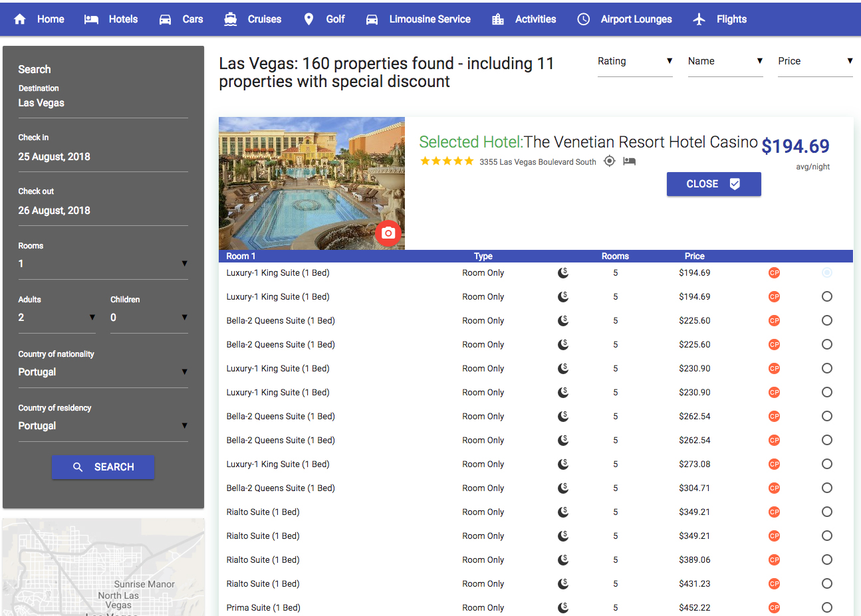Click the orange CP icon on the $389.06 row
The height and width of the screenshot is (616, 861).
[x=774, y=560]
